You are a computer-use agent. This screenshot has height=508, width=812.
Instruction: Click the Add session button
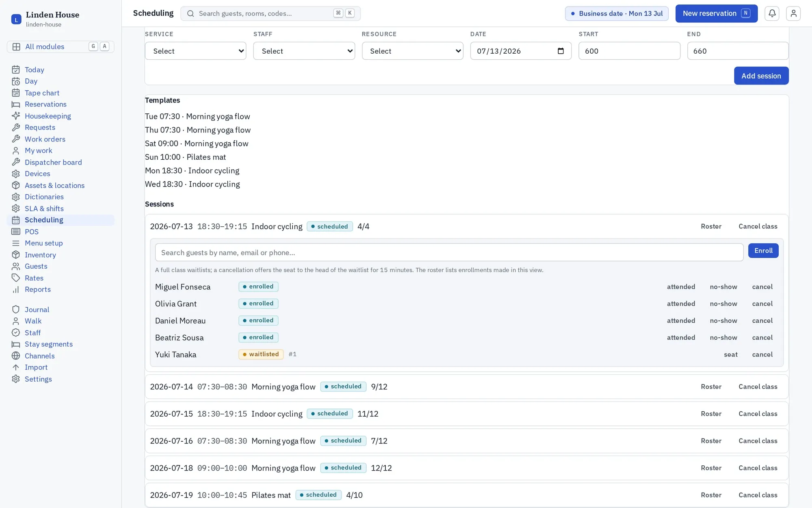(761, 76)
